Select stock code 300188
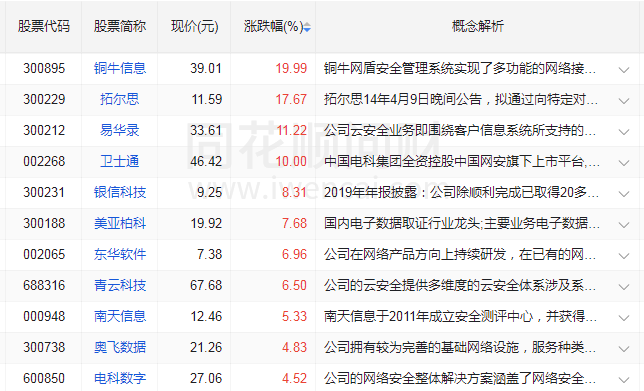The height and width of the screenshot is (391, 644). (x=44, y=223)
